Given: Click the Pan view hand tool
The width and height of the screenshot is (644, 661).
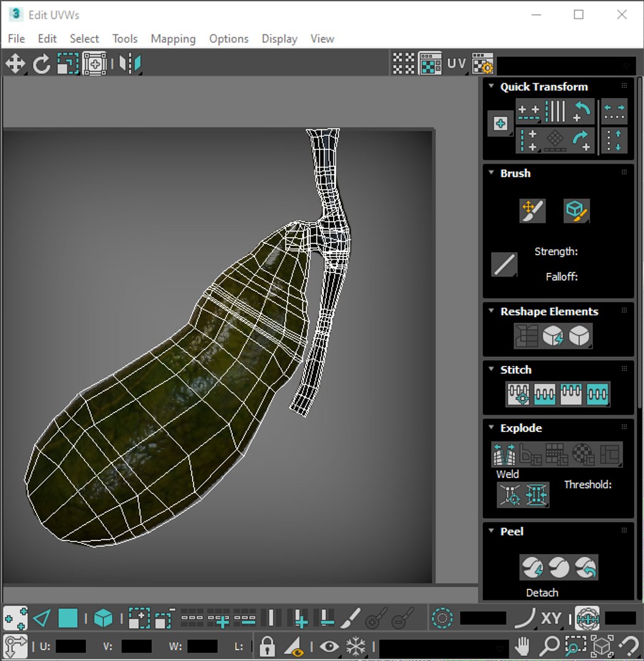Looking at the screenshot, I should point(523,646).
